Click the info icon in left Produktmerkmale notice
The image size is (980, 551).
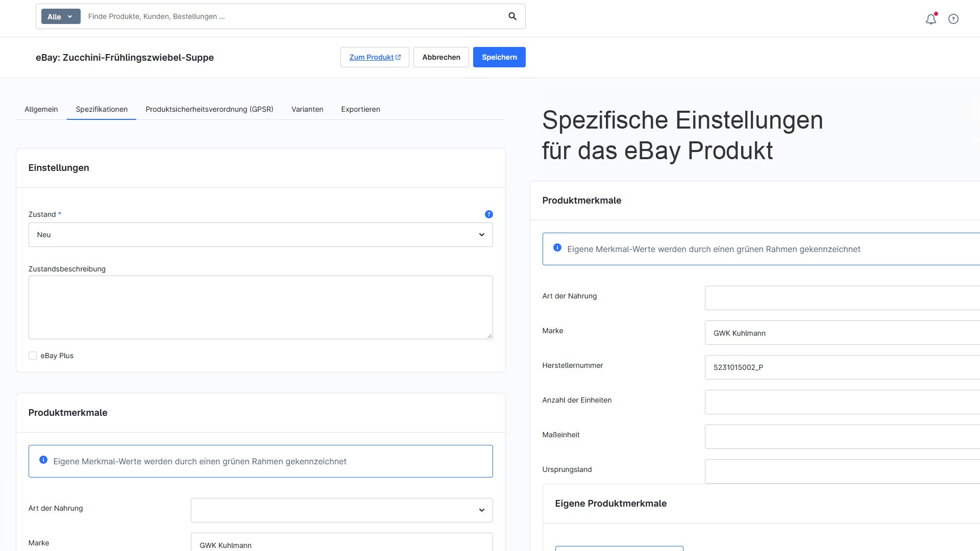tap(43, 460)
